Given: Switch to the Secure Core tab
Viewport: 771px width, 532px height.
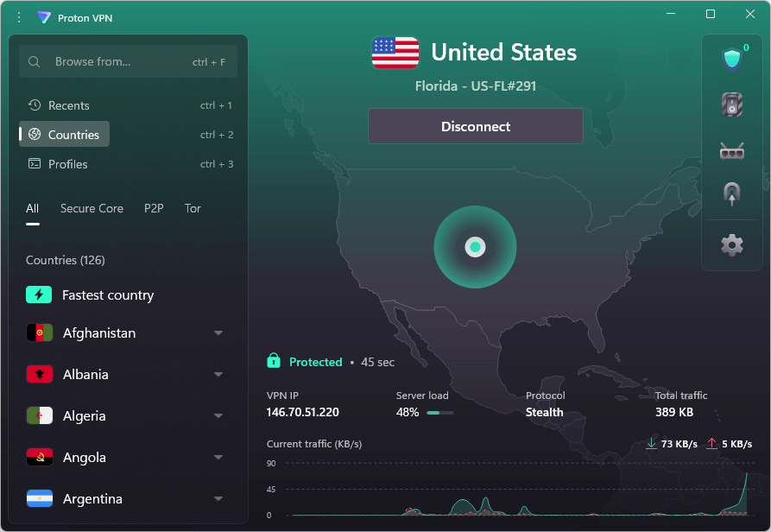Looking at the screenshot, I should [x=92, y=208].
